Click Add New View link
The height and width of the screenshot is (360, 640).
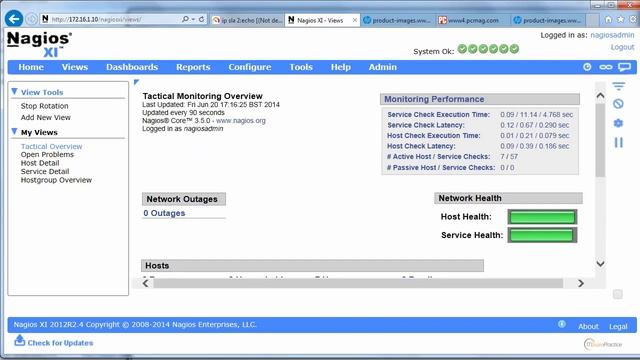[46, 118]
